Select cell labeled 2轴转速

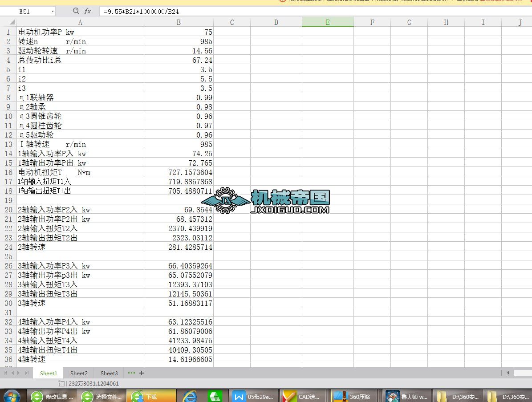pos(81,247)
